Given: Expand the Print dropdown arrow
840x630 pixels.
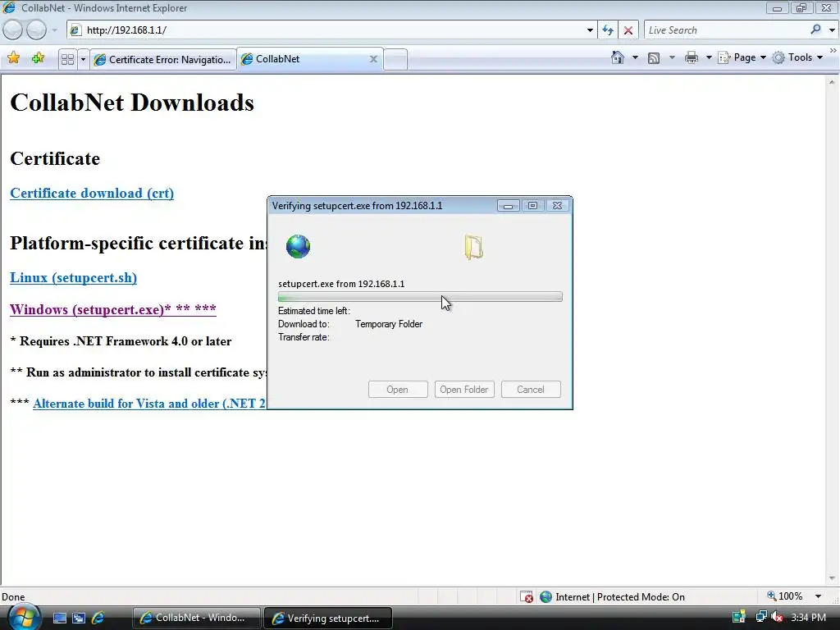Looking at the screenshot, I should click(x=708, y=57).
